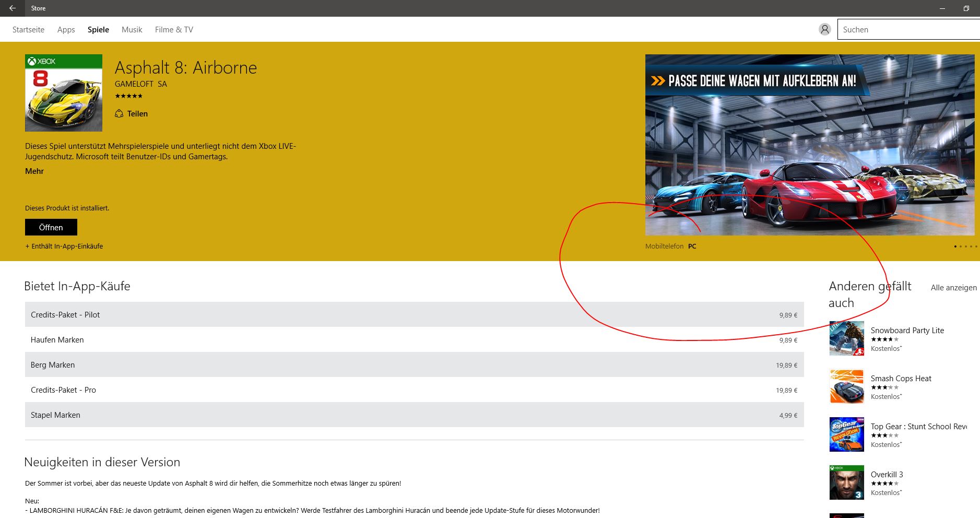980x518 pixels.
Task: Expand description with Mehr
Action: pyautogui.click(x=34, y=171)
